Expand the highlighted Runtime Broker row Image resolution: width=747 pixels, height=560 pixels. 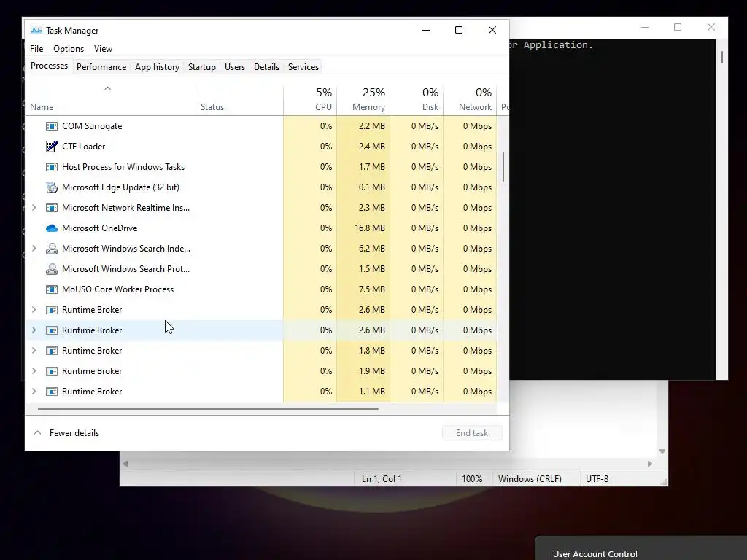(x=34, y=330)
